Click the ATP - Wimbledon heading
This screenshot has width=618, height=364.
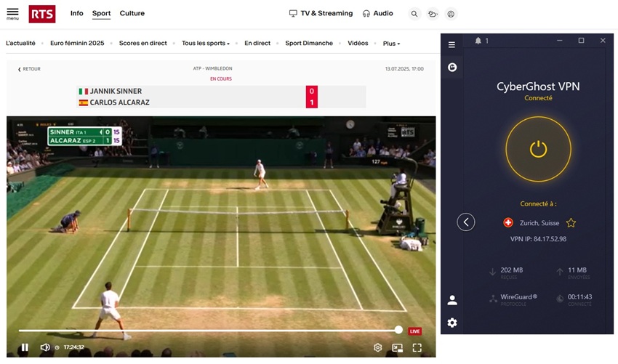pos(212,68)
